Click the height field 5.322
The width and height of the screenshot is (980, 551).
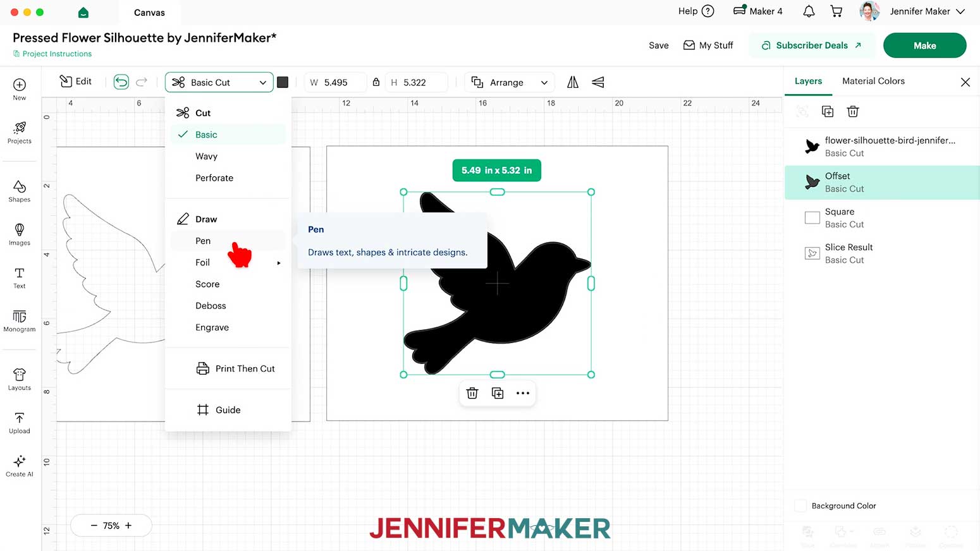point(416,82)
